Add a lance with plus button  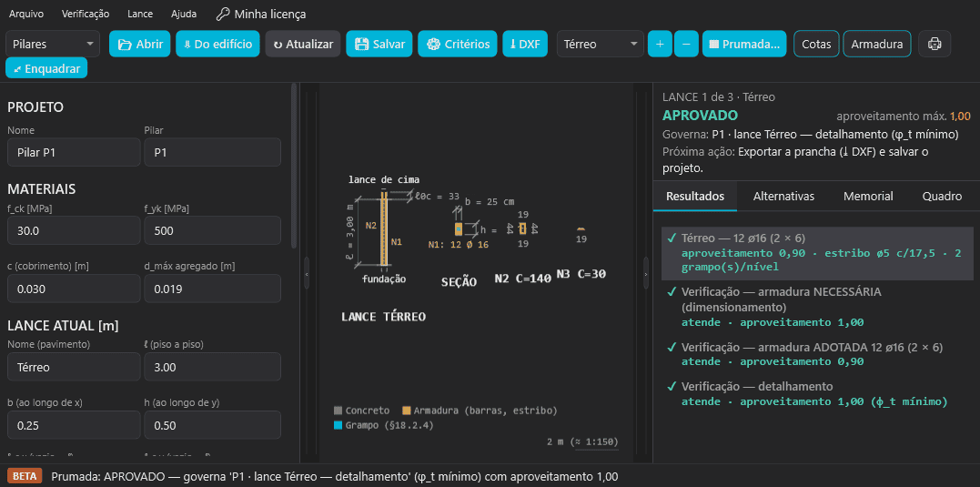(x=660, y=44)
